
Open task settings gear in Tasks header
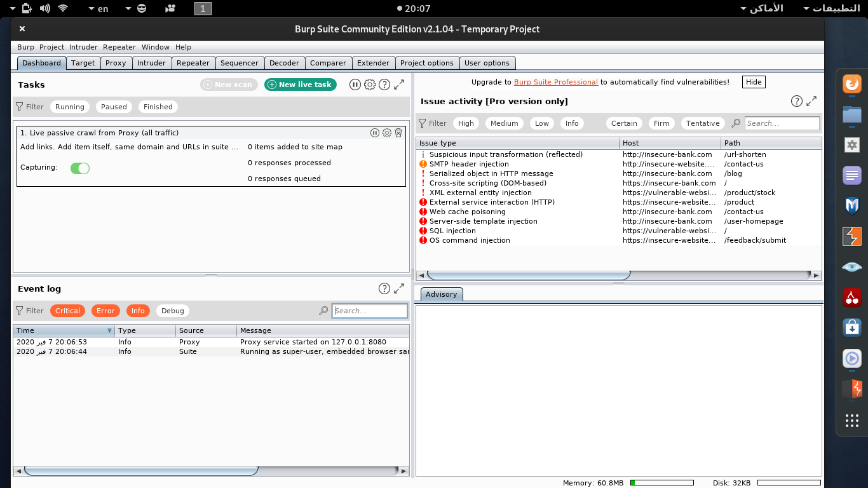pos(370,85)
